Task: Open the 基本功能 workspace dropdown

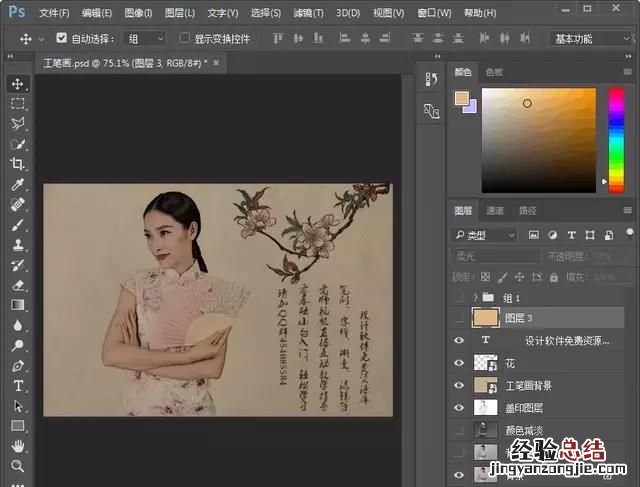Action: (x=588, y=38)
